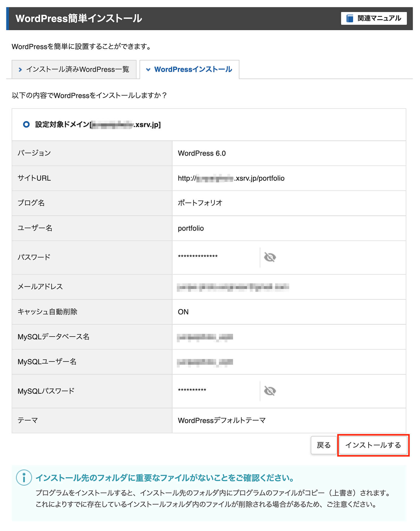Click down chevron on WordPressインストール tab

click(x=148, y=70)
